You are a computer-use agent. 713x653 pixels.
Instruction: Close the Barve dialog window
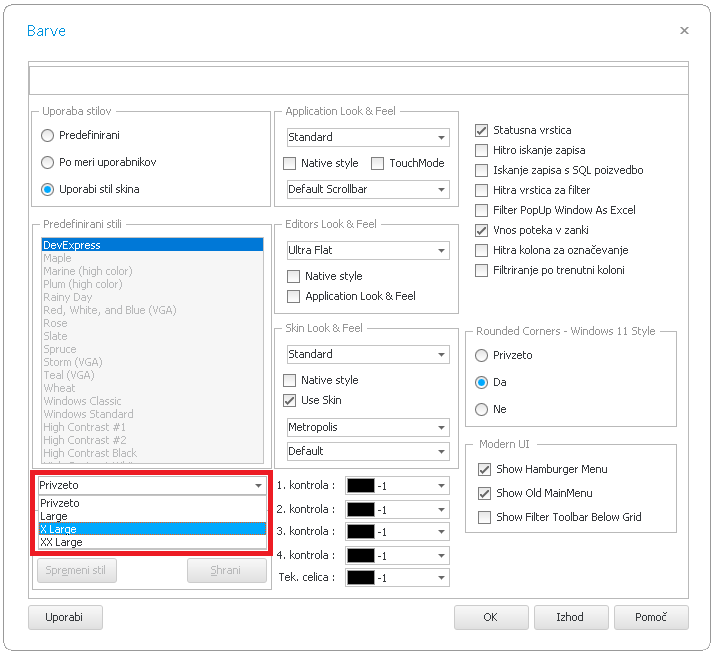coord(684,31)
